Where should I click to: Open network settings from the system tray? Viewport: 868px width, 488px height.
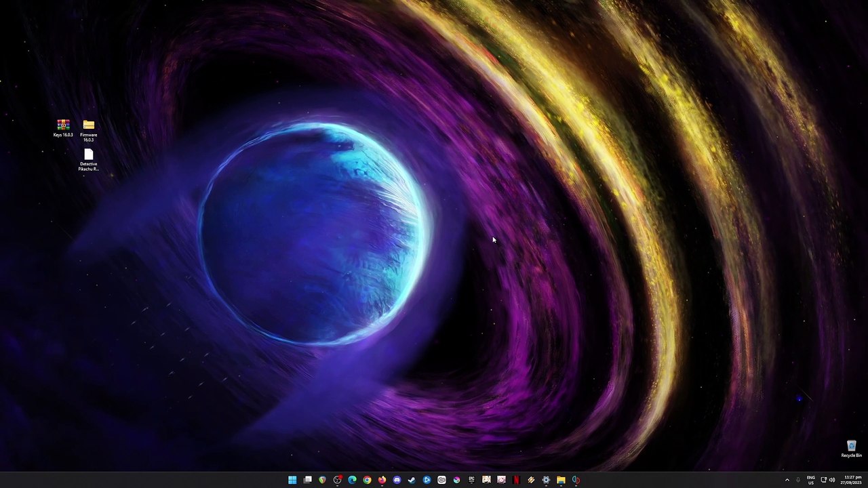click(x=823, y=480)
